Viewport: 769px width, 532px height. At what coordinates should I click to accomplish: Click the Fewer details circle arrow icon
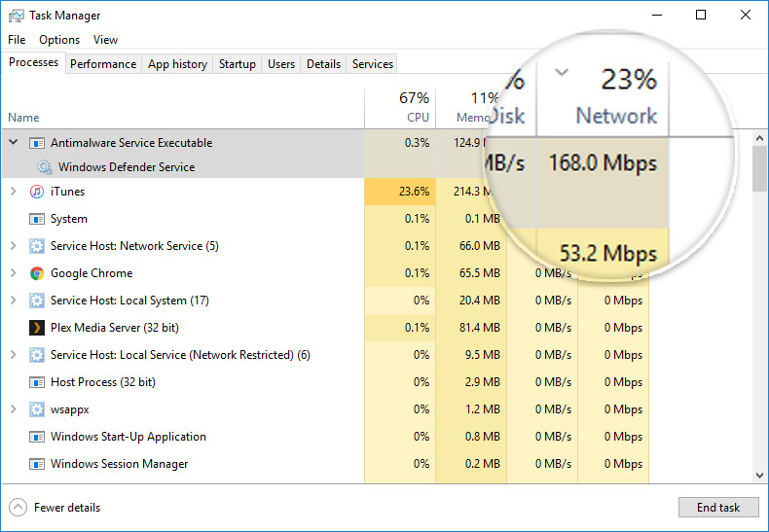point(18,508)
